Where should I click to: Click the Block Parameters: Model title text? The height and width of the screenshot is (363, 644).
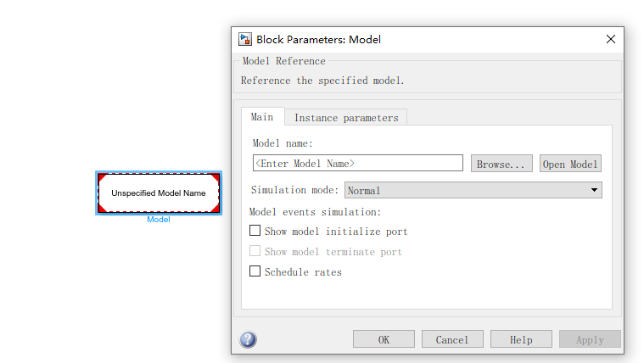coord(318,39)
